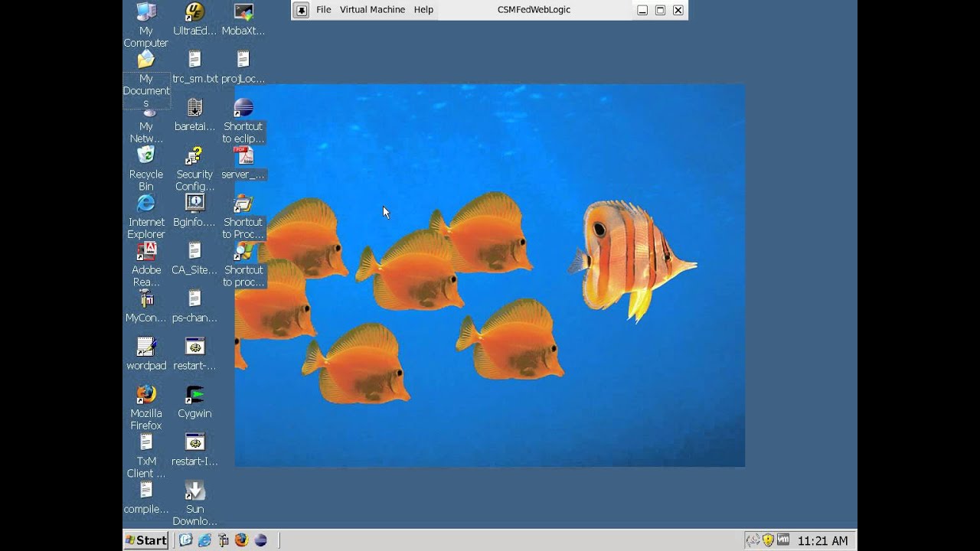This screenshot has height=551, width=980.
Task: Click the CSMFedWebLogic title text
Action: tap(534, 10)
